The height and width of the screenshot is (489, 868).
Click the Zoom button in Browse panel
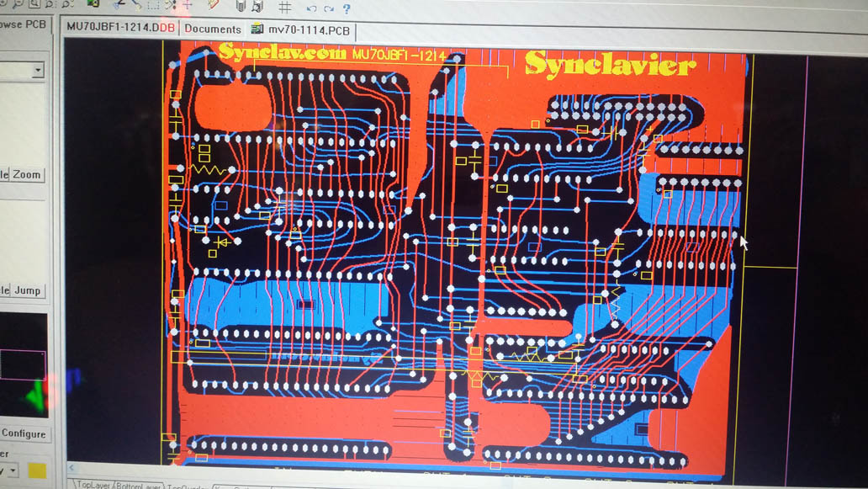[26, 175]
